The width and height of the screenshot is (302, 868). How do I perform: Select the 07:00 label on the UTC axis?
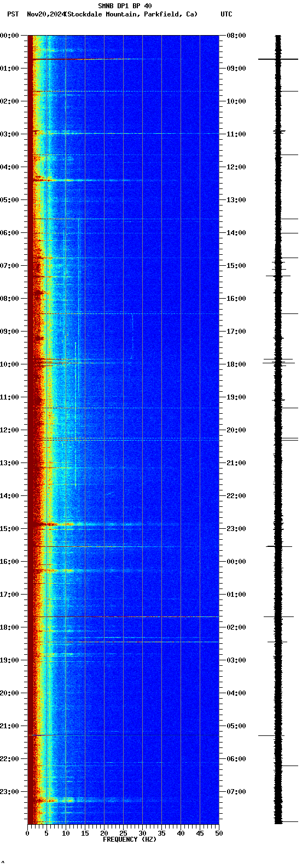pyautogui.click(x=236, y=792)
